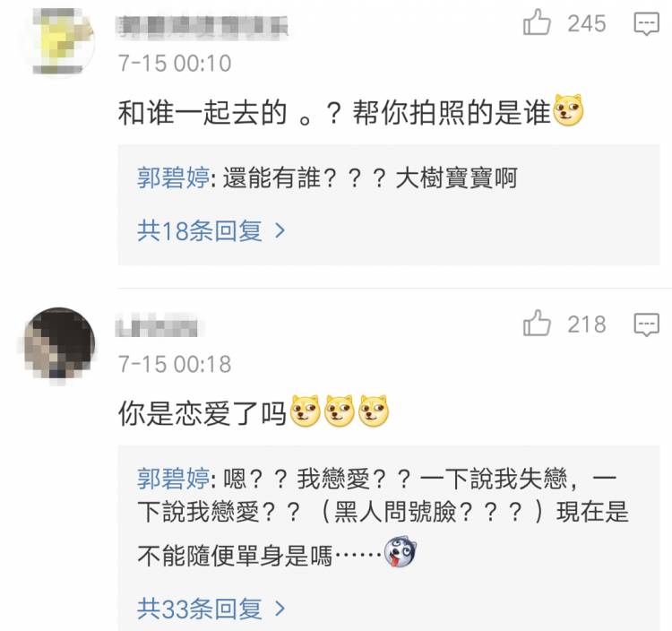Click the doge emoji after 帮你拍照的是谁
672x631 pixels.
(x=569, y=110)
